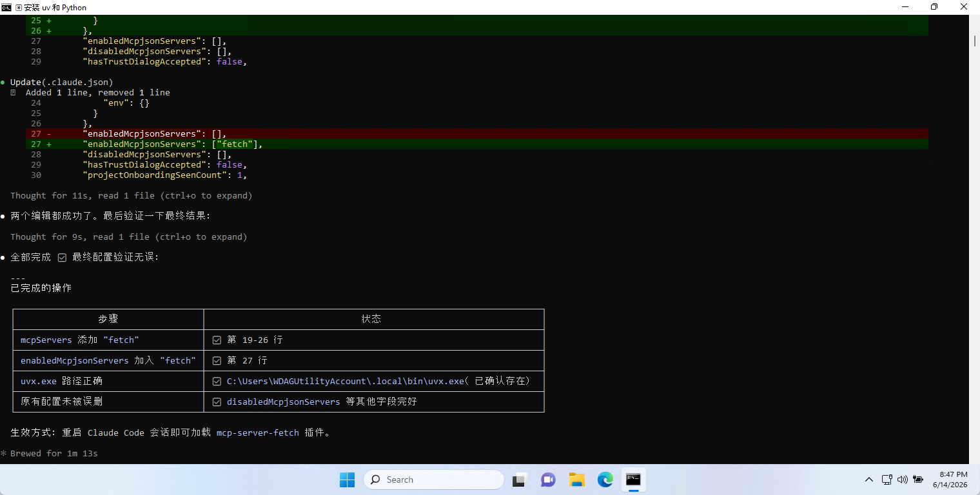Click the 两个编辑都成功了 message
The image size is (980, 495).
(x=111, y=216)
